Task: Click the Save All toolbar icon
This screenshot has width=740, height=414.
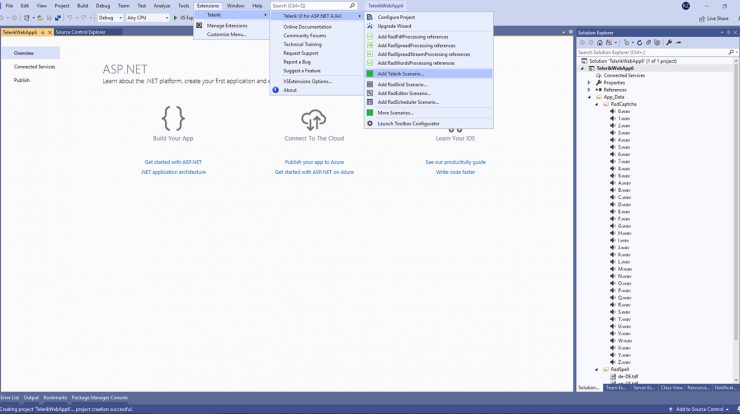Action: [58, 17]
